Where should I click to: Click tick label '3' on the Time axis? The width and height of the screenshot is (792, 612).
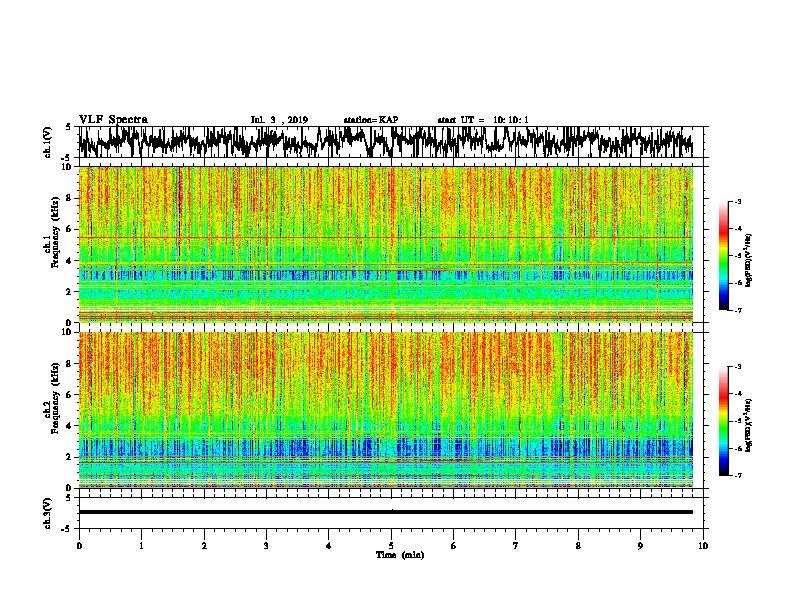[266, 545]
